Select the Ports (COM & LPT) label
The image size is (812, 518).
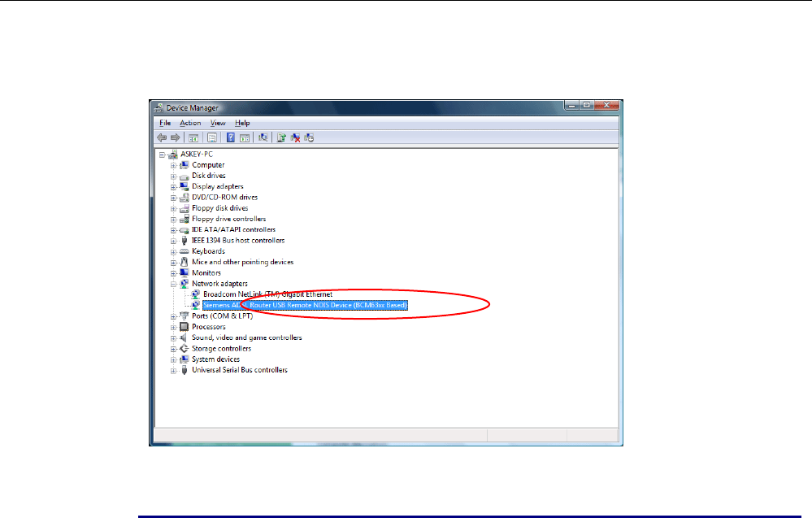(x=222, y=316)
